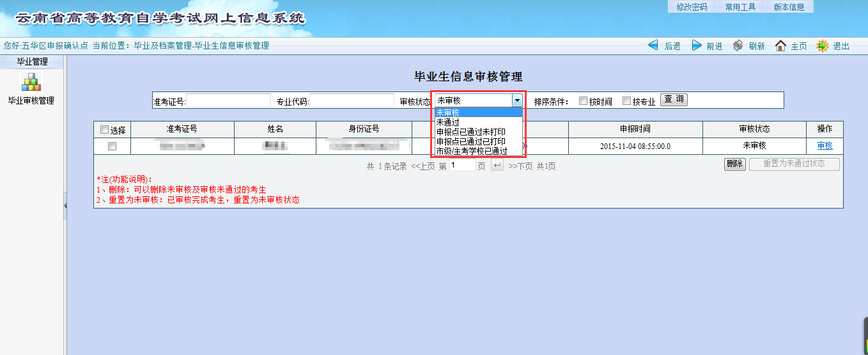868x355 pixels.
Task: Choose 未通过 from status dropdown list
Action: (447, 122)
